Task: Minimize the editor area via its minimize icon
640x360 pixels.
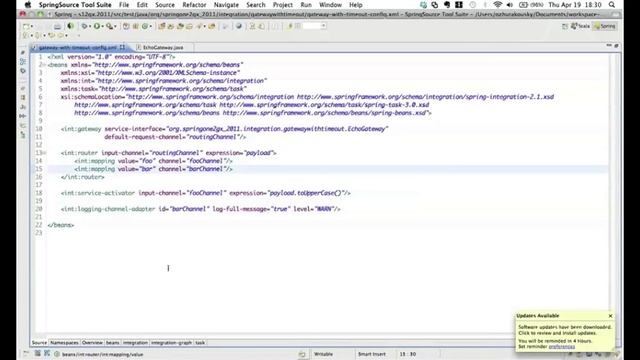Action: coord(609,46)
